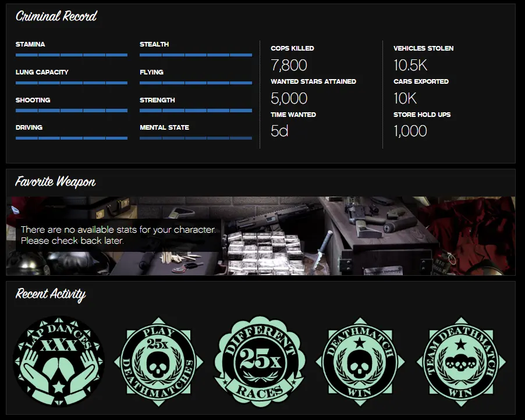
Task: Click the Favorite Weapon heading
Action: (x=55, y=181)
